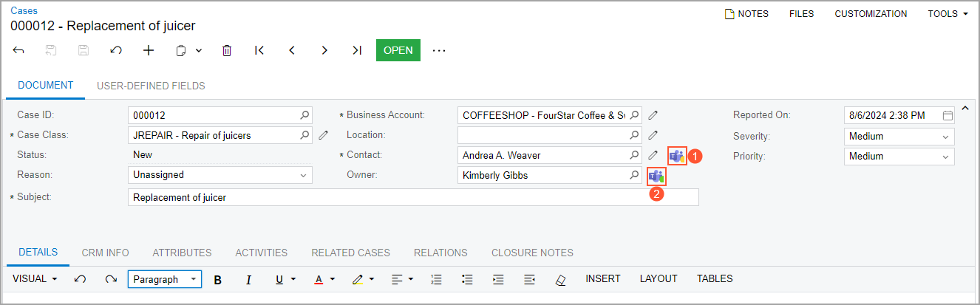The image size is (980, 305).
Task: Add a new case record
Action: tap(149, 50)
